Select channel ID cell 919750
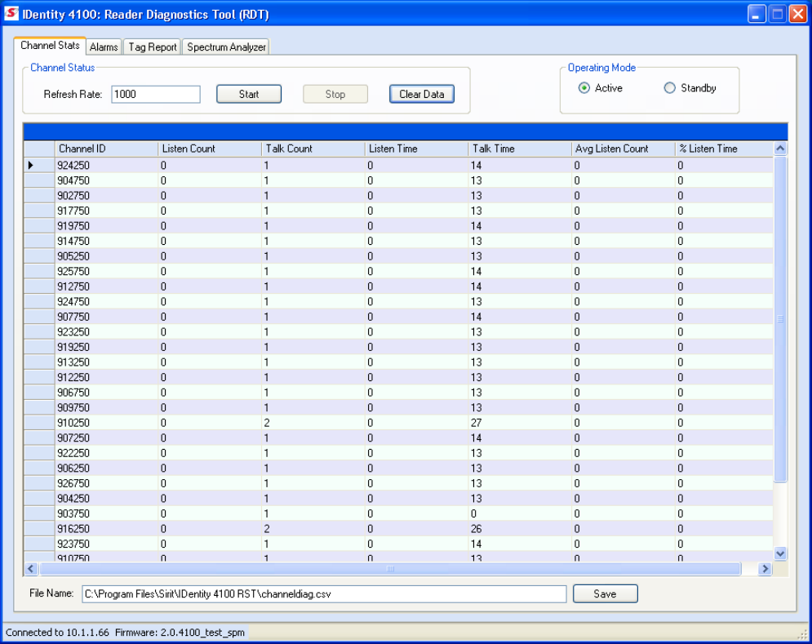The width and height of the screenshot is (812, 644). (106, 226)
